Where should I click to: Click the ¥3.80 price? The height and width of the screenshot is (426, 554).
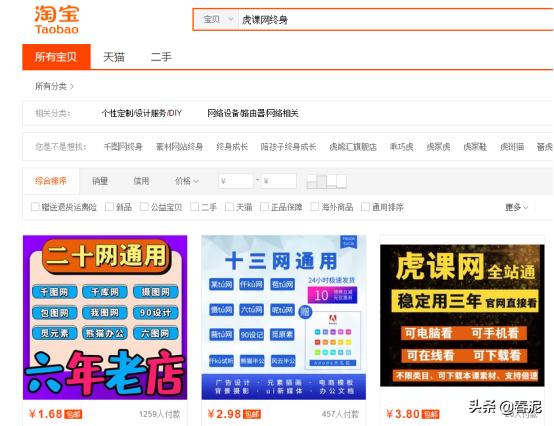pos(403,414)
